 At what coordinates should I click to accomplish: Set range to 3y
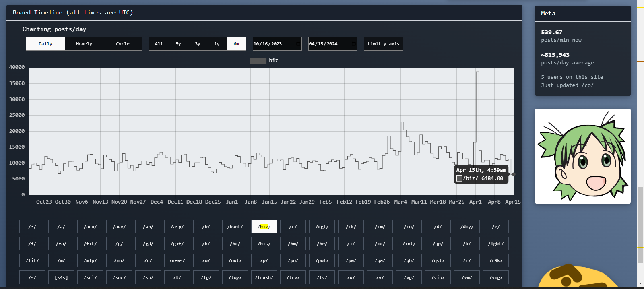[x=198, y=44]
